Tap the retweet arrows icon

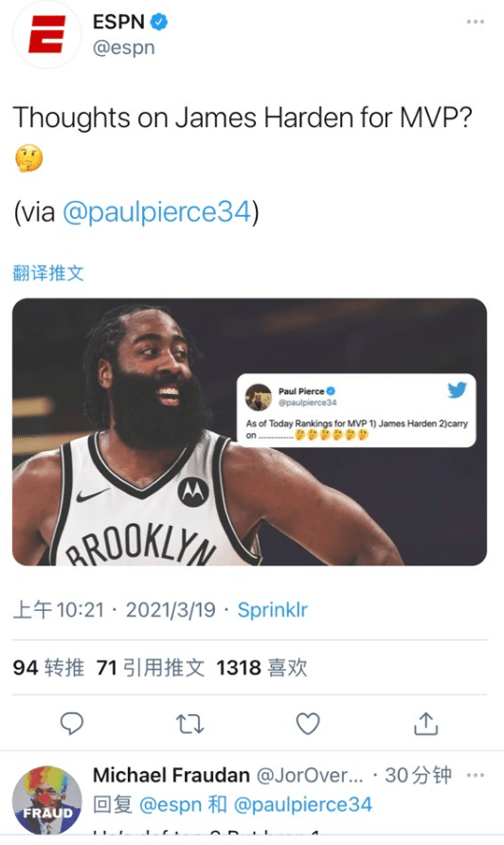tap(189, 724)
